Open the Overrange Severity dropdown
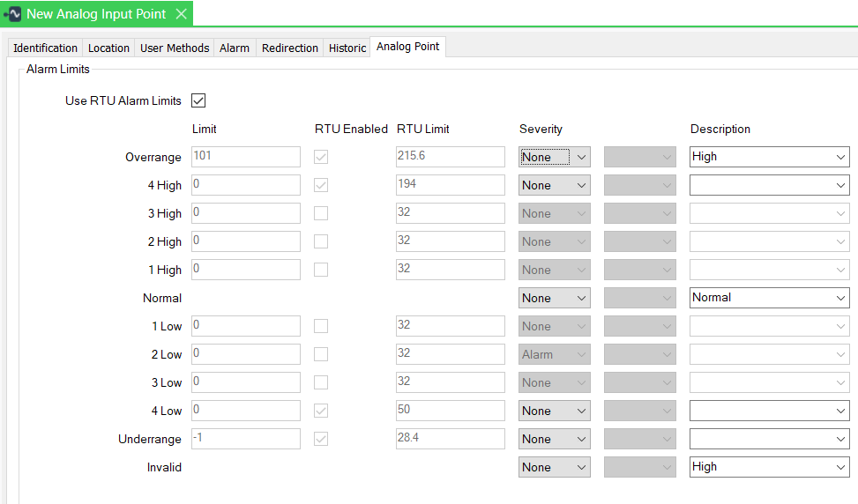The width and height of the screenshot is (858, 504). [554, 157]
